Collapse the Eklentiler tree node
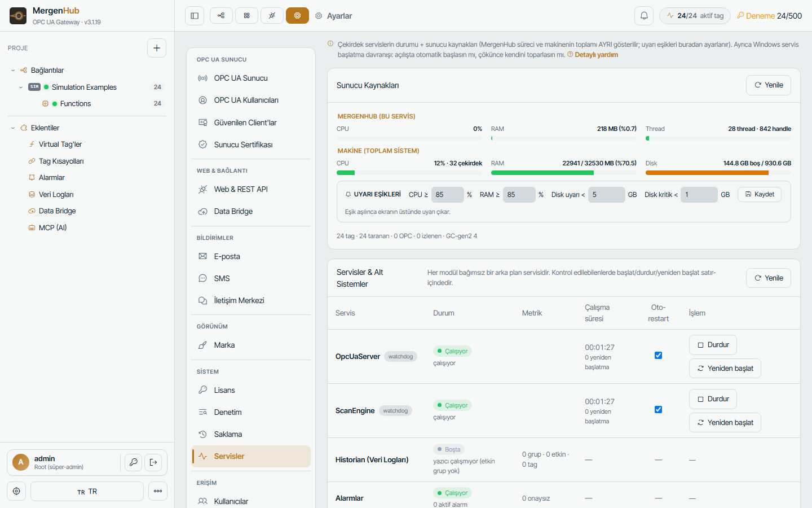 click(13, 128)
